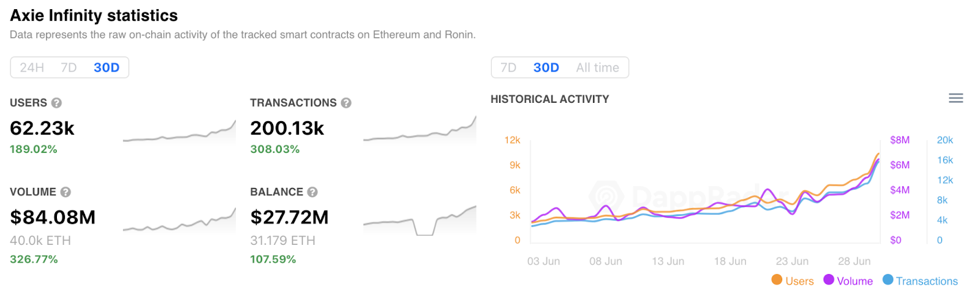Click the orange Users legend dot
Screen dimensions: 980x306
[777, 280]
